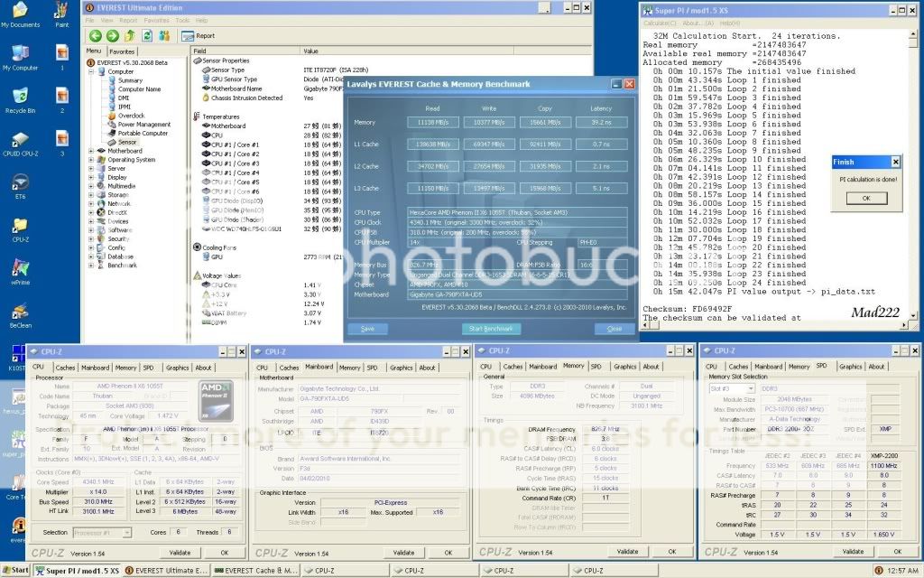
Task: Select the Paint desktop shortcut
Action: click(x=62, y=14)
